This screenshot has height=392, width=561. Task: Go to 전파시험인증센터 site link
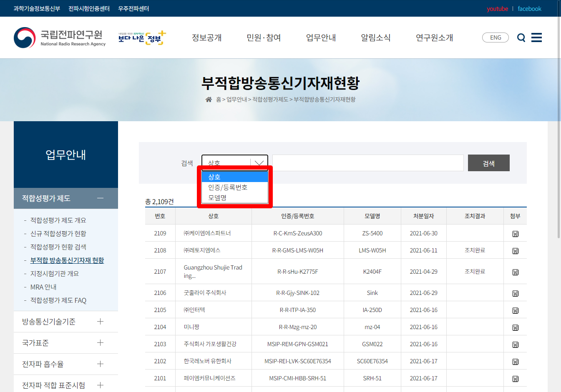point(89,9)
